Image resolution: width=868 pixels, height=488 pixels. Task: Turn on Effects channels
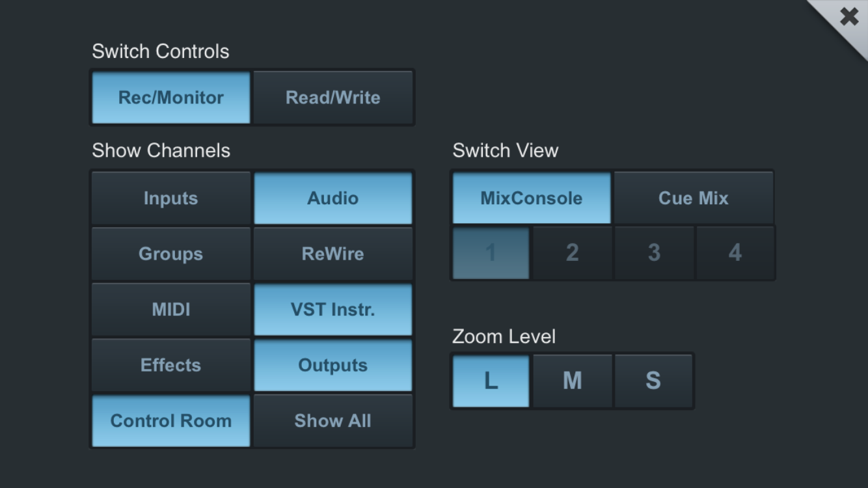tap(170, 365)
